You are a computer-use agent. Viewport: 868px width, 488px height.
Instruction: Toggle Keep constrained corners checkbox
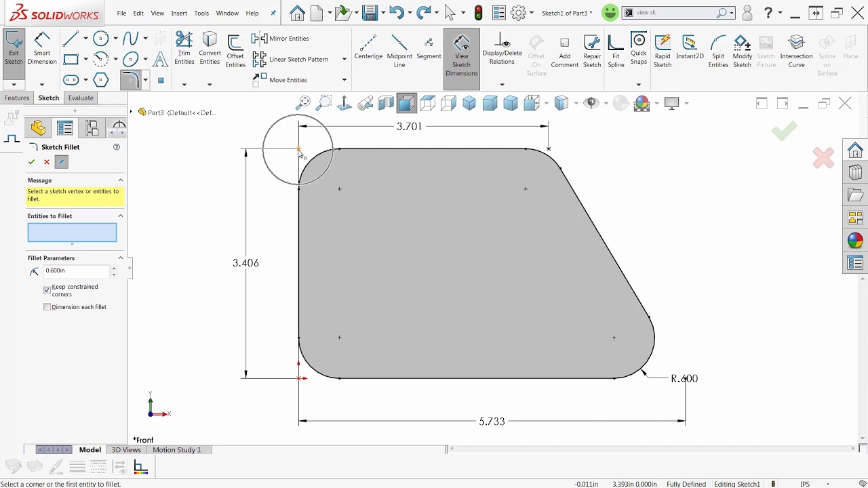[47, 290]
